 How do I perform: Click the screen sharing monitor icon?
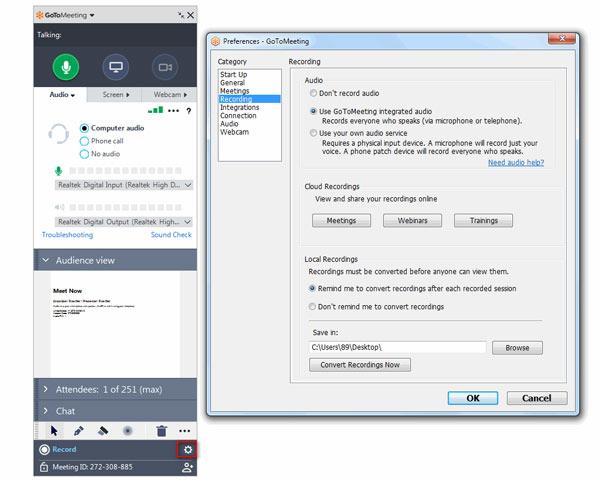tap(116, 67)
